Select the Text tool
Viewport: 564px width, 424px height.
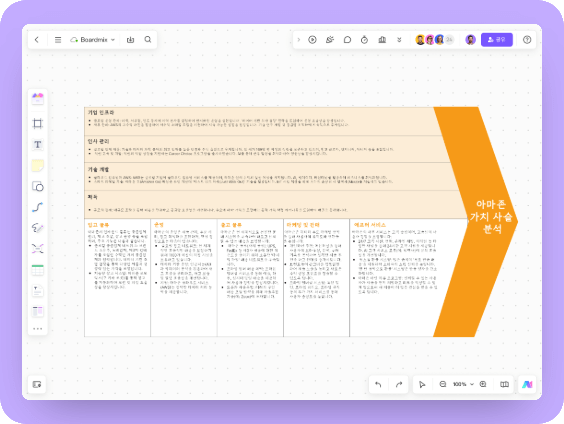(37, 145)
